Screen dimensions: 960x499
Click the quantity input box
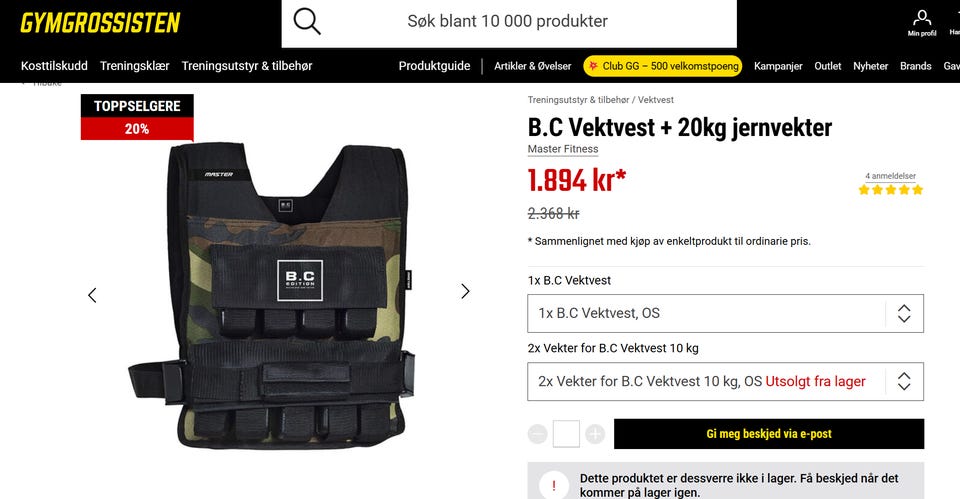point(566,434)
